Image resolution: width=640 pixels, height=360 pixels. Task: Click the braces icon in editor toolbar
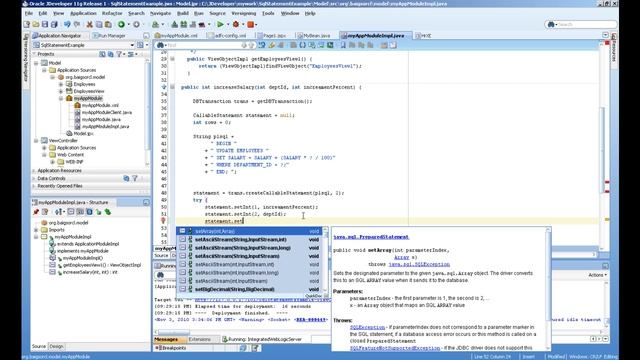click(302, 45)
